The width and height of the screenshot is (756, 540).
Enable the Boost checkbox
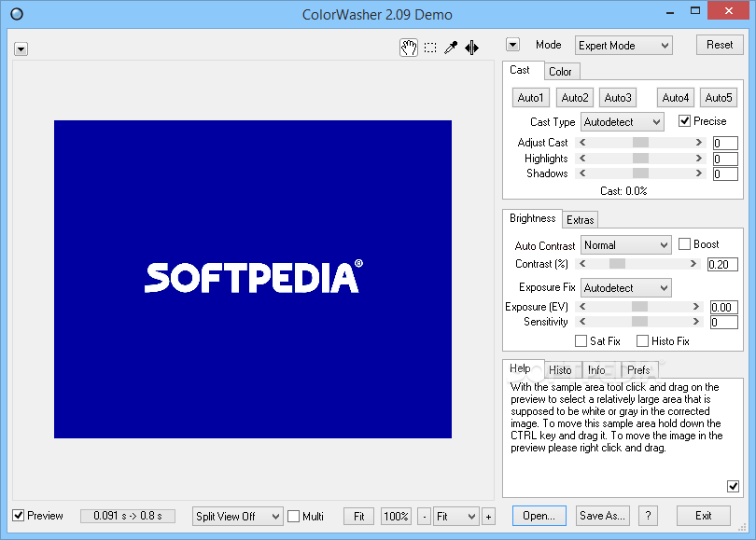click(x=684, y=244)
